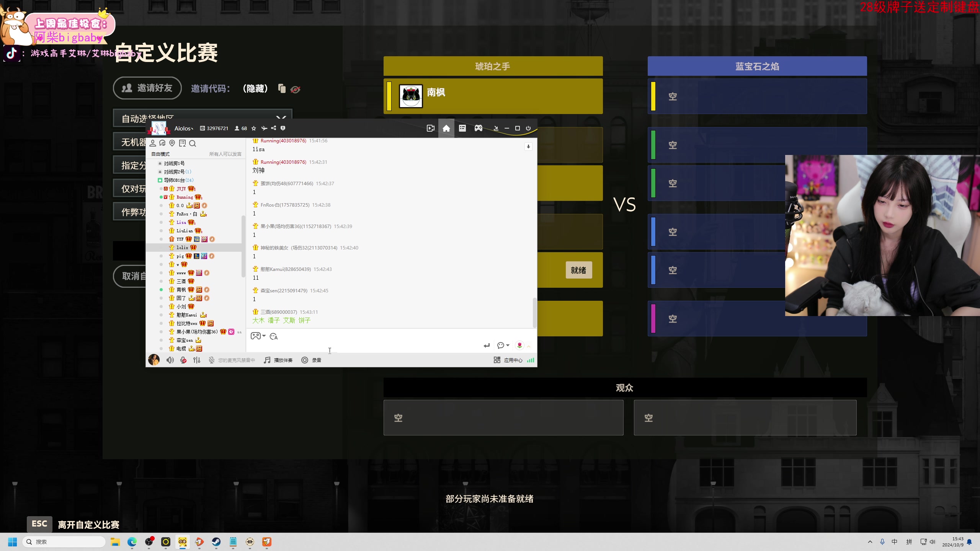Click the music note accompaniment icon
The image size is (980, 551).
pos(267,360)
